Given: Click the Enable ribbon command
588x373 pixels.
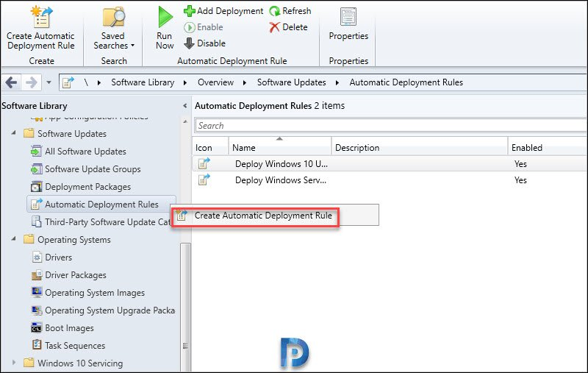Looking at the screenshot, I should point(204,27).
